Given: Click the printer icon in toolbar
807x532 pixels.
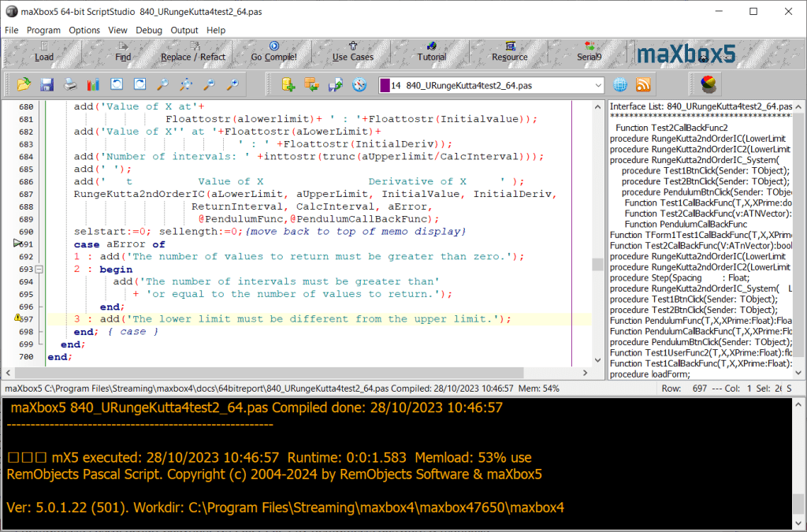Looking at the screenshot, I should tap(70, 84).
